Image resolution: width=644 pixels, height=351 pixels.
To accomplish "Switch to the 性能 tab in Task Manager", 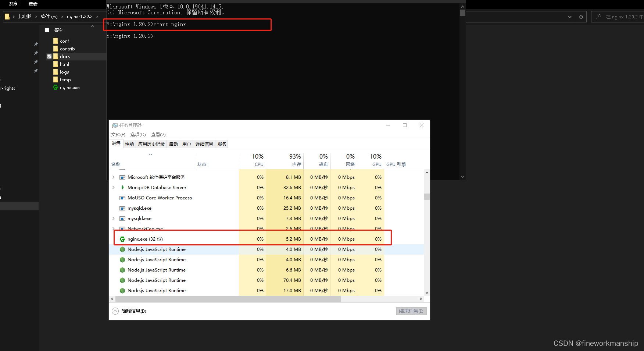I will coord(129,143).
